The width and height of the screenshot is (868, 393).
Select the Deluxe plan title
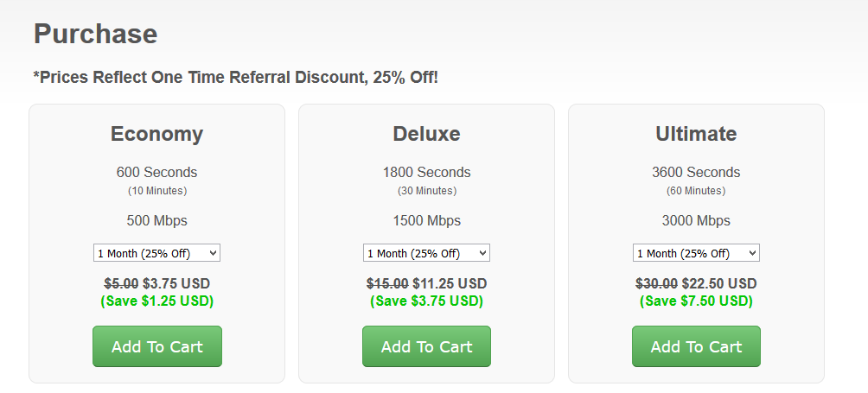tap(426, 134)
